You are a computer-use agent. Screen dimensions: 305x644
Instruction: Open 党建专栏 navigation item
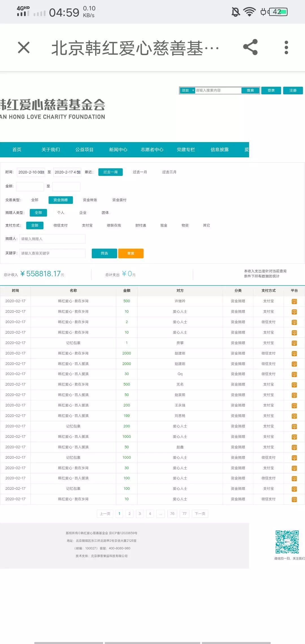[186, 149]
